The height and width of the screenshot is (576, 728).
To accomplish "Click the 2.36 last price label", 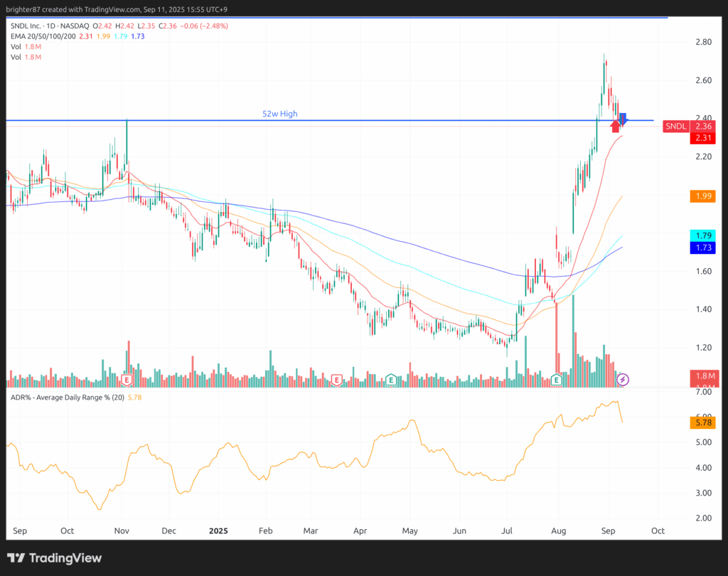I will point(703,127).
